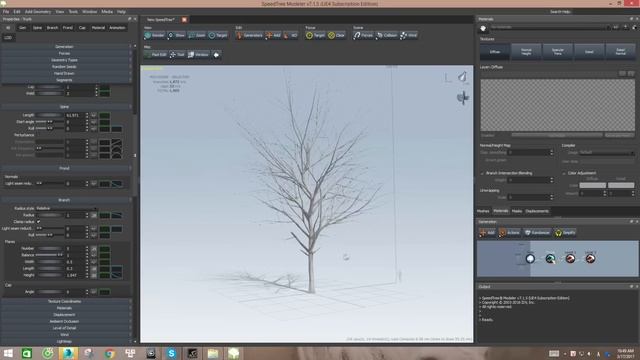Click the Tool button in Misc group
The height and width of the screenshot is (360, 640).
pos(177,55)
